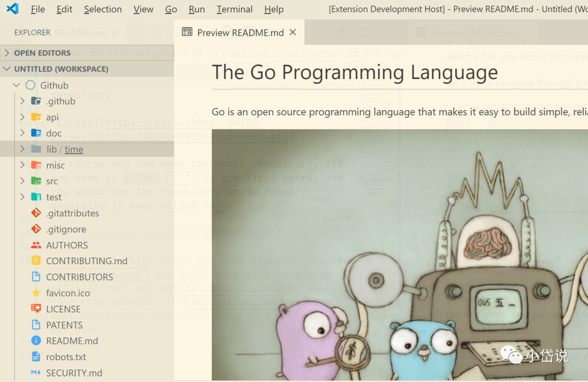
Task: Click the LICENSE certificate icon
Action: (36, 309)
